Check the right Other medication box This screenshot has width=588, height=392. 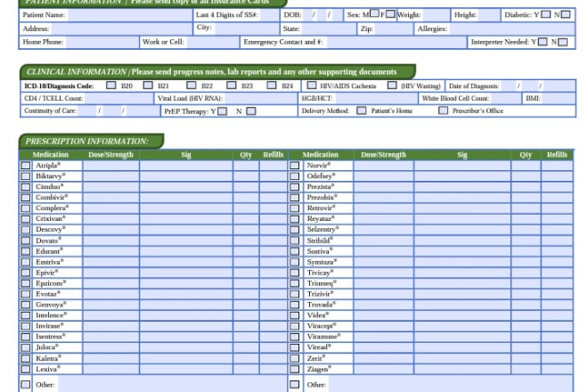[295, 385]
